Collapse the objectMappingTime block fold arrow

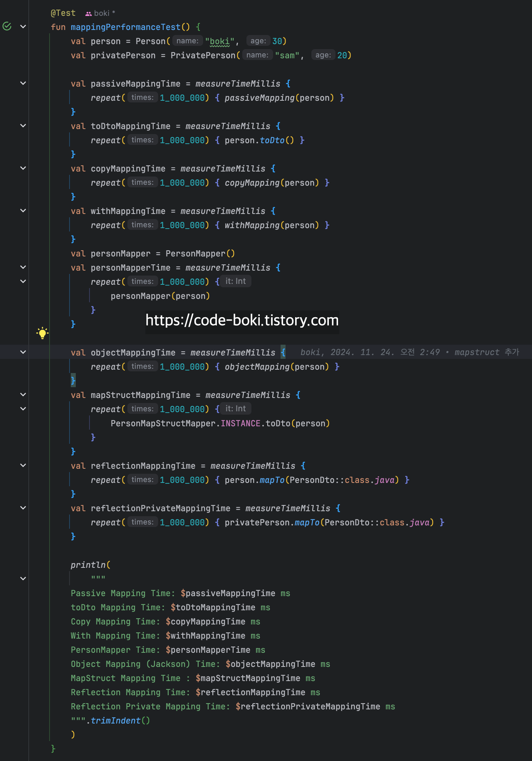click(x=23, y=352)
